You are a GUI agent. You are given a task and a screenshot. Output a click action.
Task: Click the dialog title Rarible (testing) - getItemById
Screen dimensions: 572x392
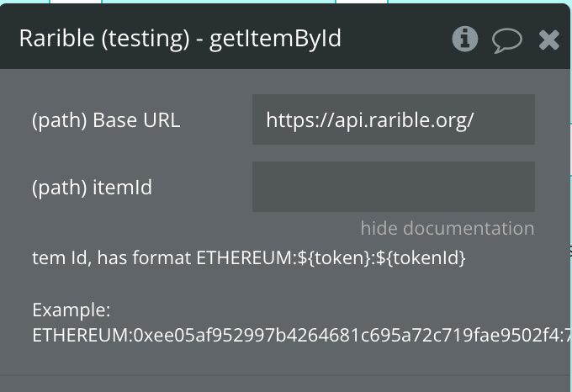[x=180, y=39]
